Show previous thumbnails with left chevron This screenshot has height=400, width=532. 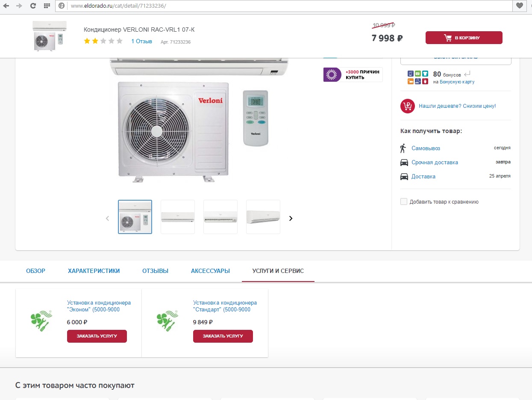point(107,218)
